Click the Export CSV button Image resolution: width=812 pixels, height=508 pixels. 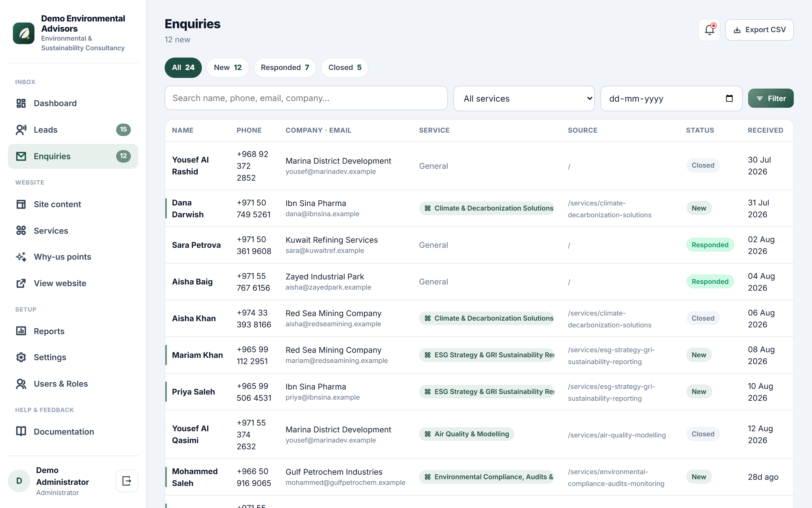[x=759, y=30]
